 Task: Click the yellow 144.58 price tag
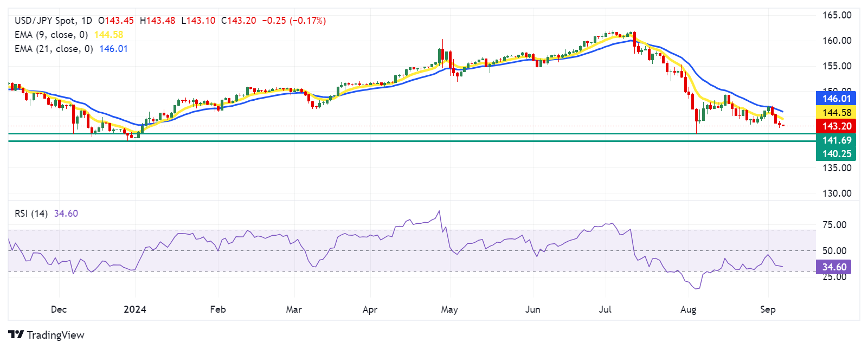click(836, 112)
